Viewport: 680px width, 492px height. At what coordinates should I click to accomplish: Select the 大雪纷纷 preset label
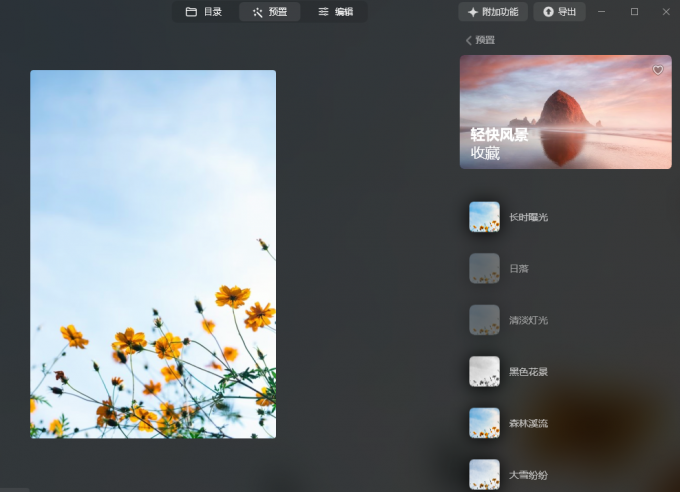(x=528, y=475)
